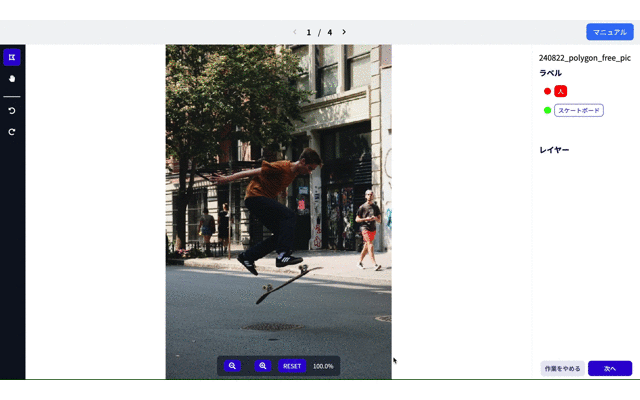Click the レイヤー section heading
Screen dimensions: 640x400
pyautogui.click(x=554, y=150)
